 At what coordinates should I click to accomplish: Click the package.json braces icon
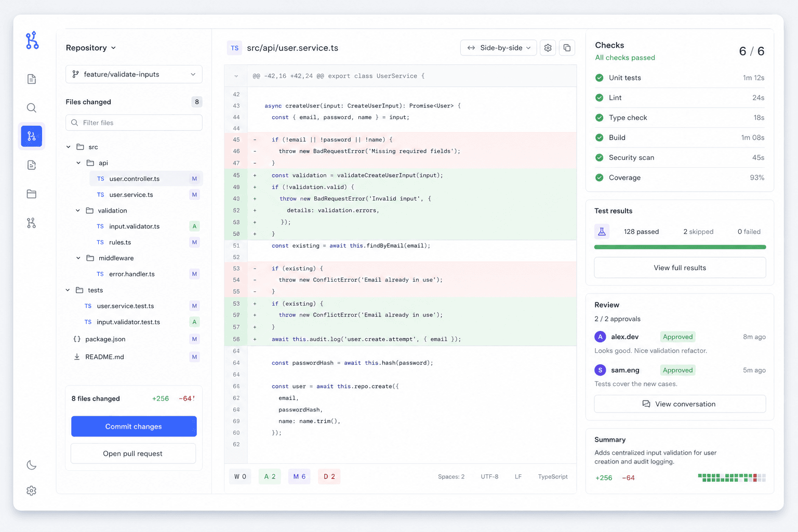[x=77, y=339]
